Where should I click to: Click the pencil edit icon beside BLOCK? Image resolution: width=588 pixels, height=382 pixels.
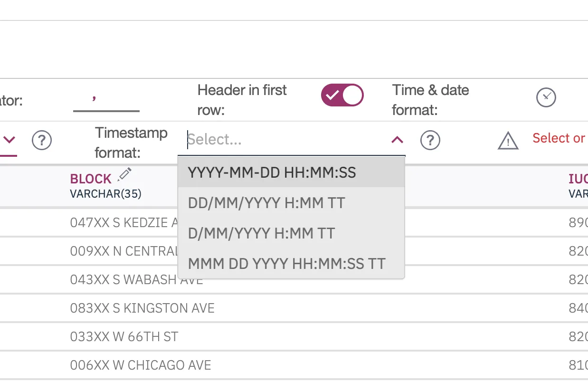(124, 174)
